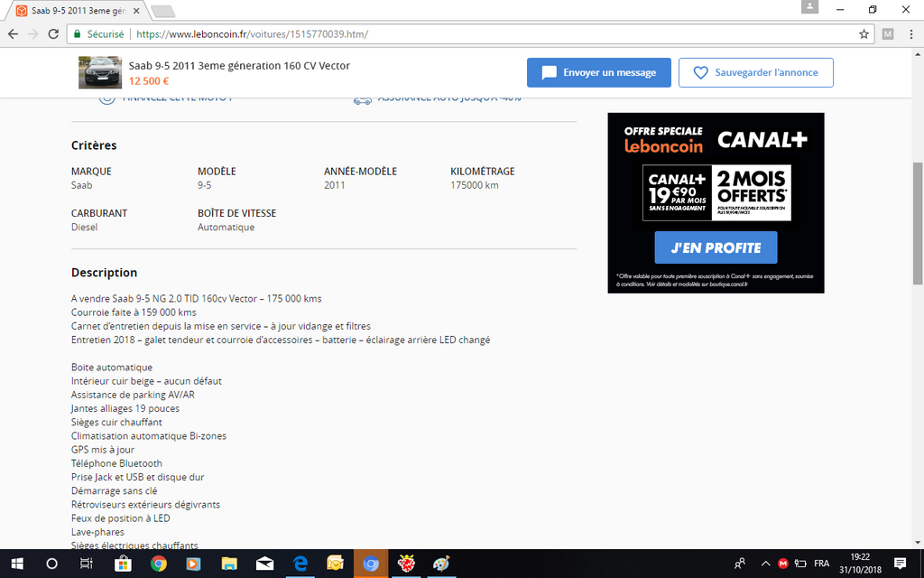Open the Chrome profile avatar button
924x578 pixels.
coord(809,6)
